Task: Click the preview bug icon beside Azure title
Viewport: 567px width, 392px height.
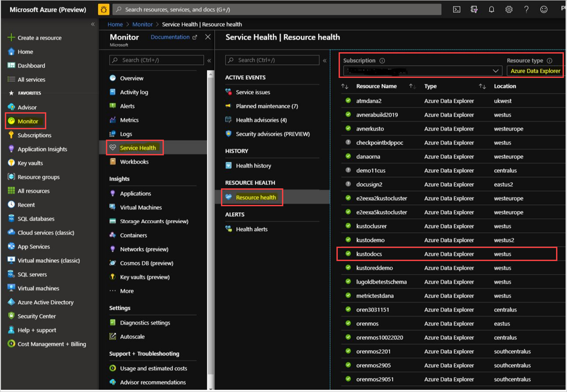Action: [104, 9]
